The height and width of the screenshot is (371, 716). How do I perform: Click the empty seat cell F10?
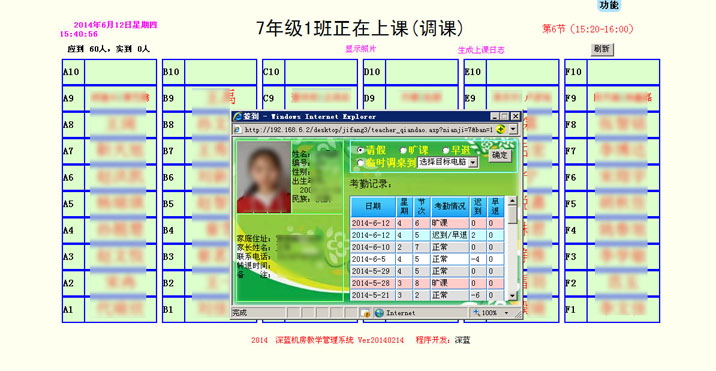pyautogui.click(x=623, y=72)
